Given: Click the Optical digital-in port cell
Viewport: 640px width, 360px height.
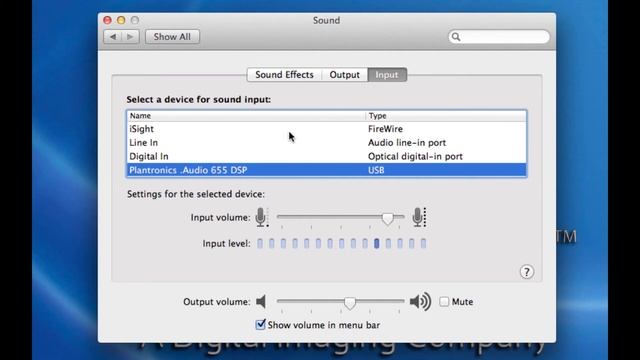Looking at the screenshot, I should 415,157.
